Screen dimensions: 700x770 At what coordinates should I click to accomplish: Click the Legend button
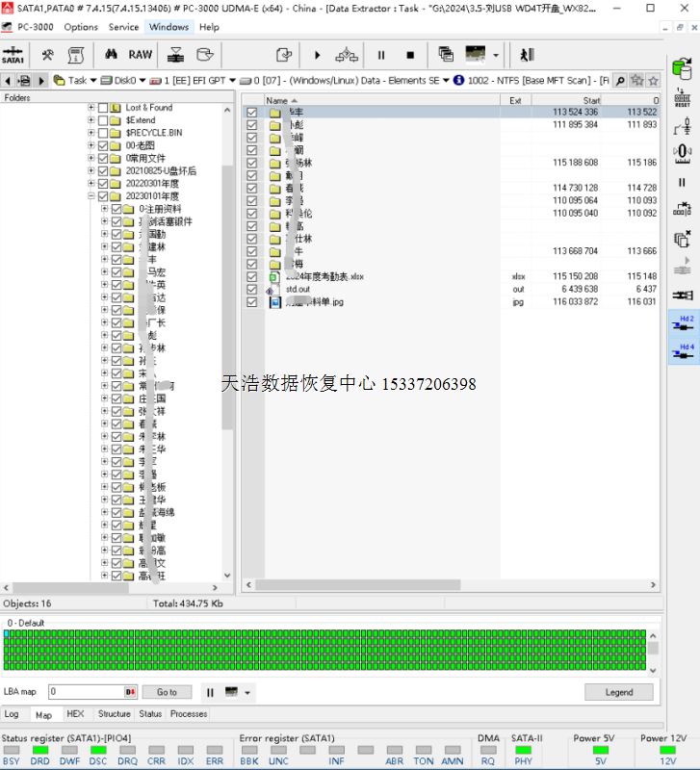click(x=618, y=692)
